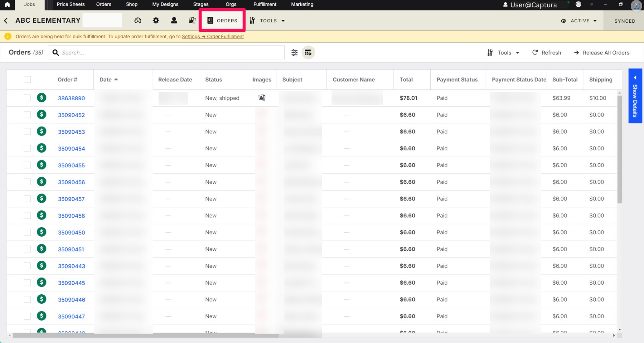Open the subjects person icon

(x=174, y=21)
